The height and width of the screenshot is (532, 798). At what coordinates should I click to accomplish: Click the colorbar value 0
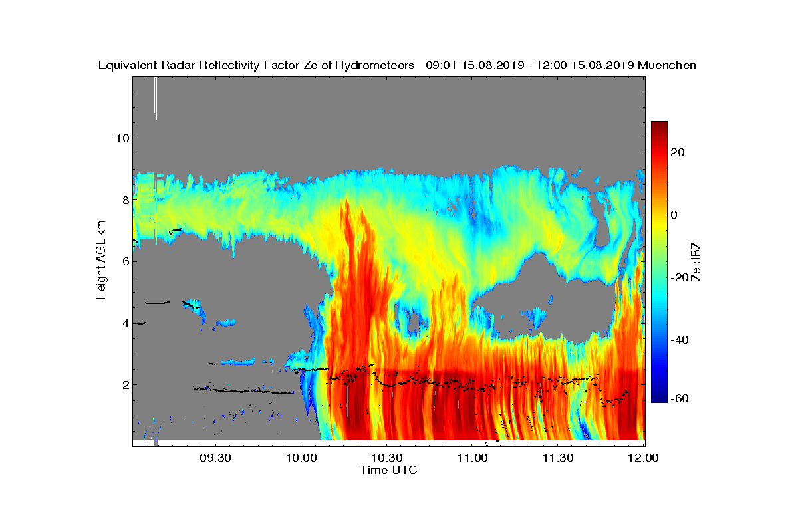[675, 215]
